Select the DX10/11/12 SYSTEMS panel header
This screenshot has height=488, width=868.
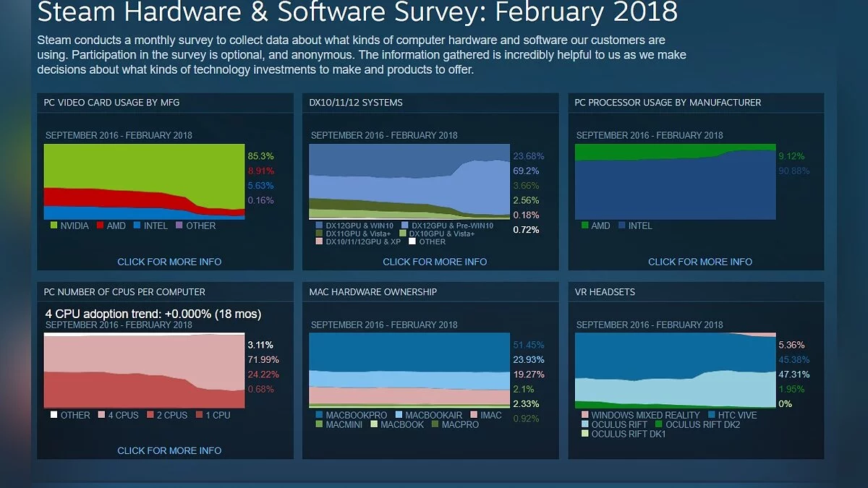click(356, 103)
